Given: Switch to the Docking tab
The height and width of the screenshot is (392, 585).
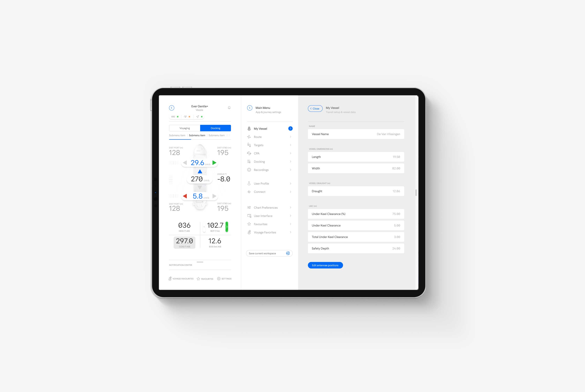Looking at the screenshot, I should pyautogui.click(x=215, y=128).
